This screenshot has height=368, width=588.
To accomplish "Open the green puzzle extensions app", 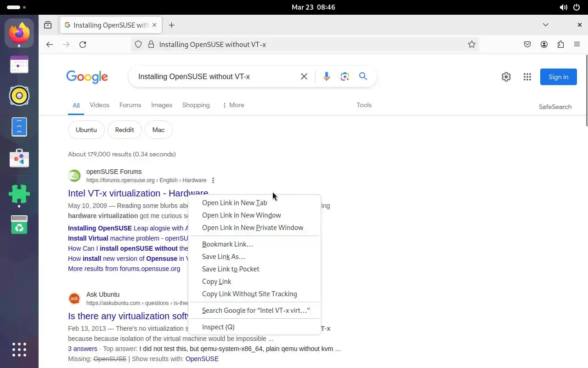I will pyautogui.click(x=19, y=194).
